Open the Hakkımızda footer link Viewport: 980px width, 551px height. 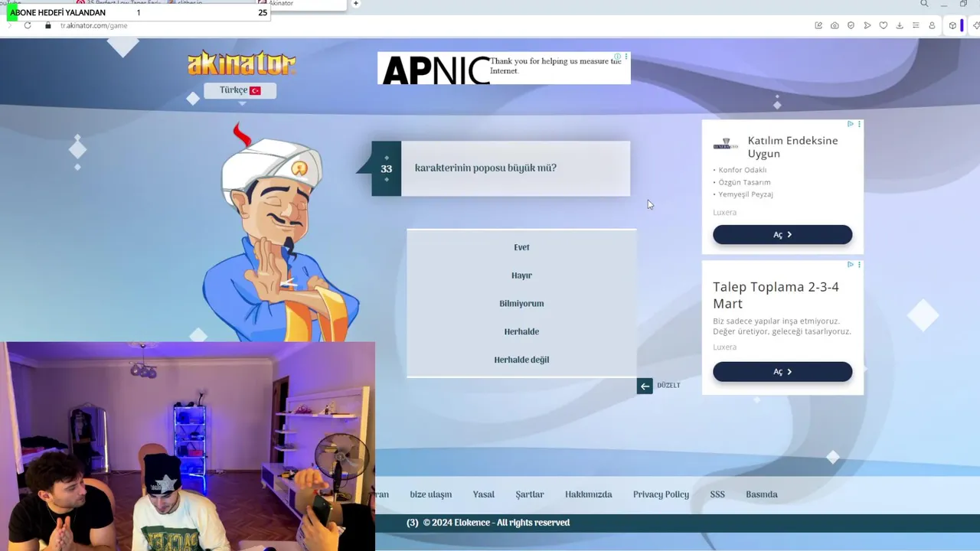(x=589, y=494)
